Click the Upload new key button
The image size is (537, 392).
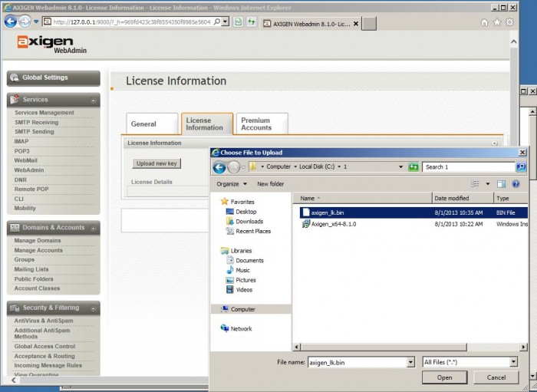point(156,163)
